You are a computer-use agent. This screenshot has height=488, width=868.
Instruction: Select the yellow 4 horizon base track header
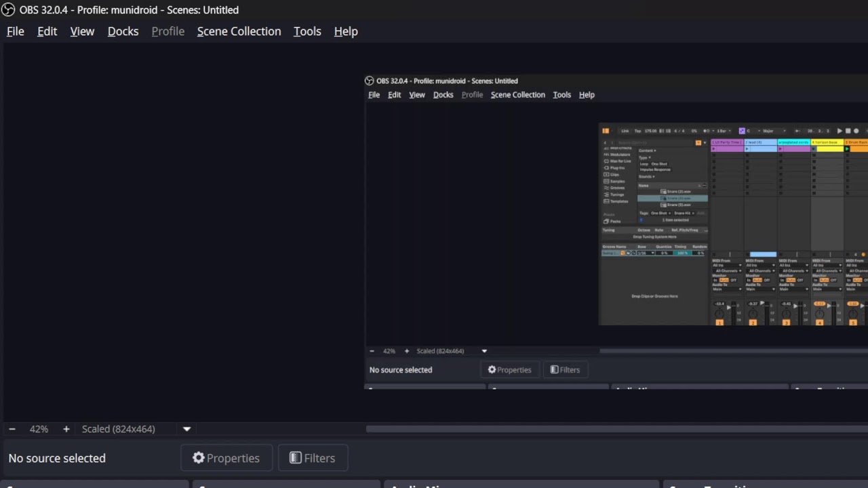(827, 142)
